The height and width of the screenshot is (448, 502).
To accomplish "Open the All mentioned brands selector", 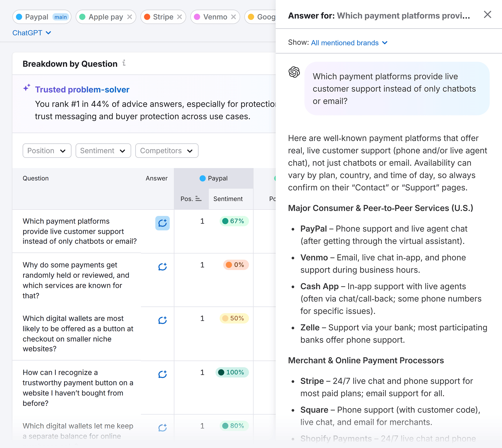I will (349, 43).
